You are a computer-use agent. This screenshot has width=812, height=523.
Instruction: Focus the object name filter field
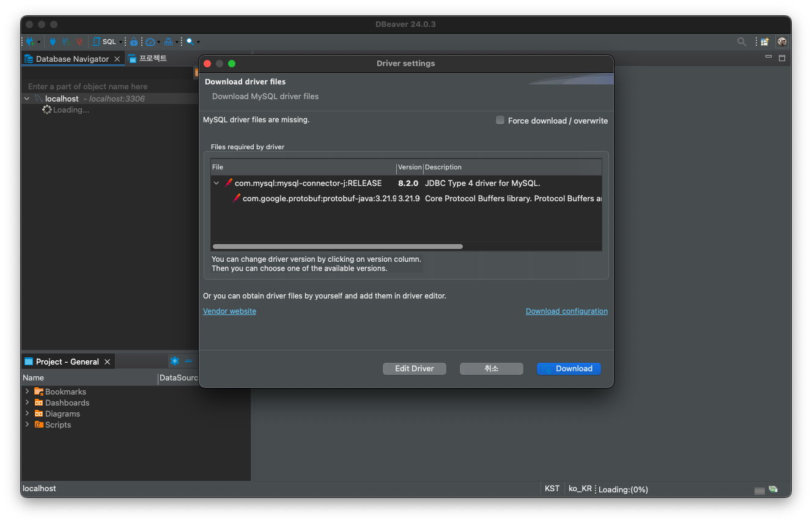(x=110, y=86)
